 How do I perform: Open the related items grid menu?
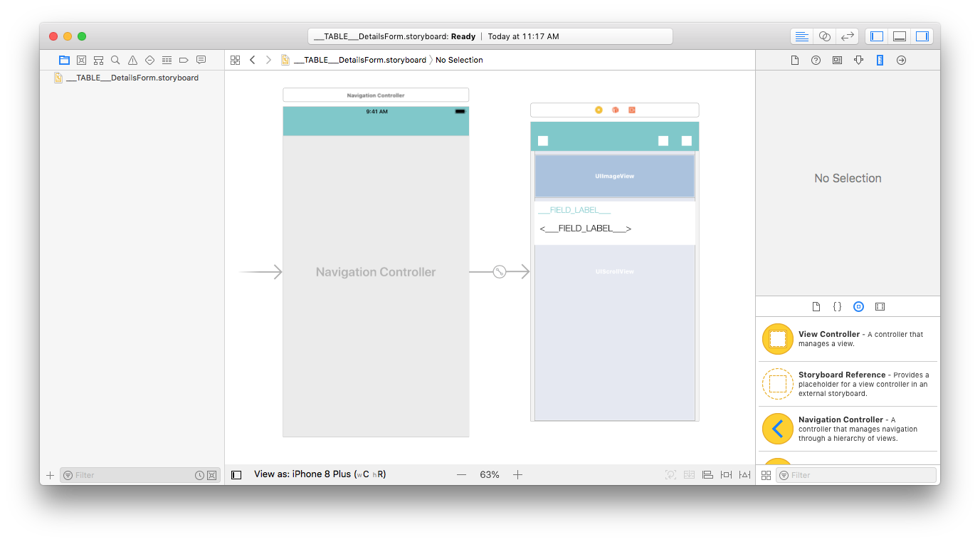click(x=236, y=60)
